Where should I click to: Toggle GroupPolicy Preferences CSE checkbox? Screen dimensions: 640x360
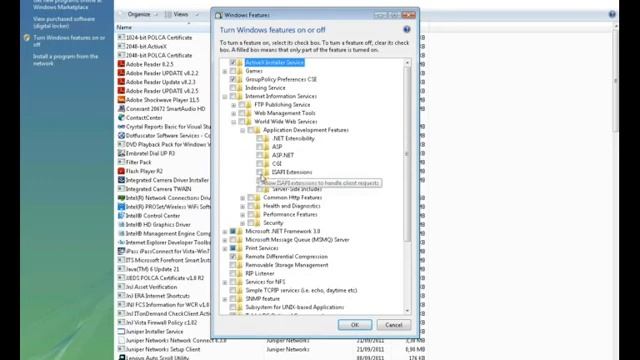(233, 79)
